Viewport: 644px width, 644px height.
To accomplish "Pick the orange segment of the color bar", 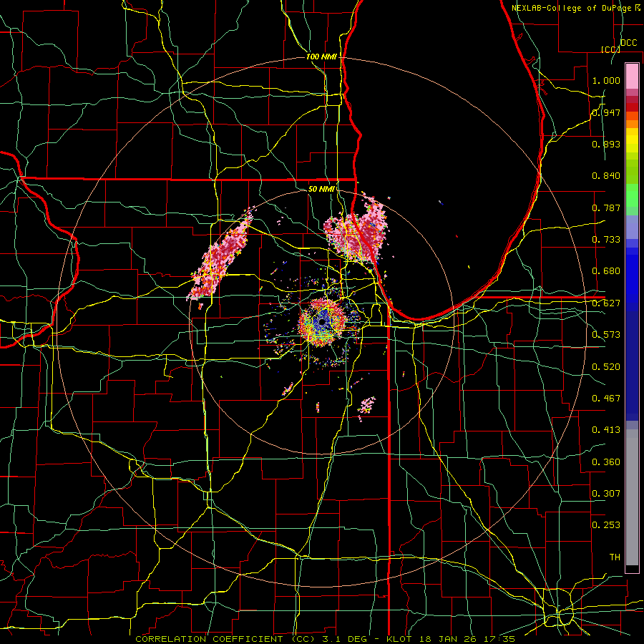I will pyautogui.click(x=632, y=124).
